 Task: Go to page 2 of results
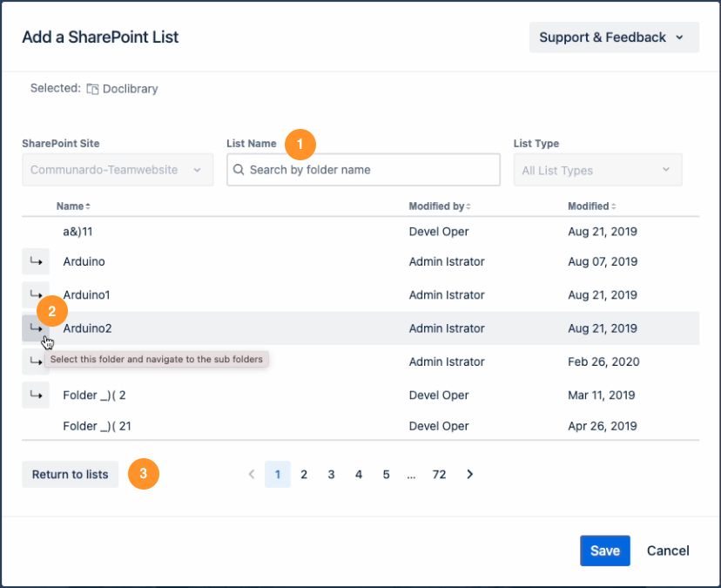point(304,475)
